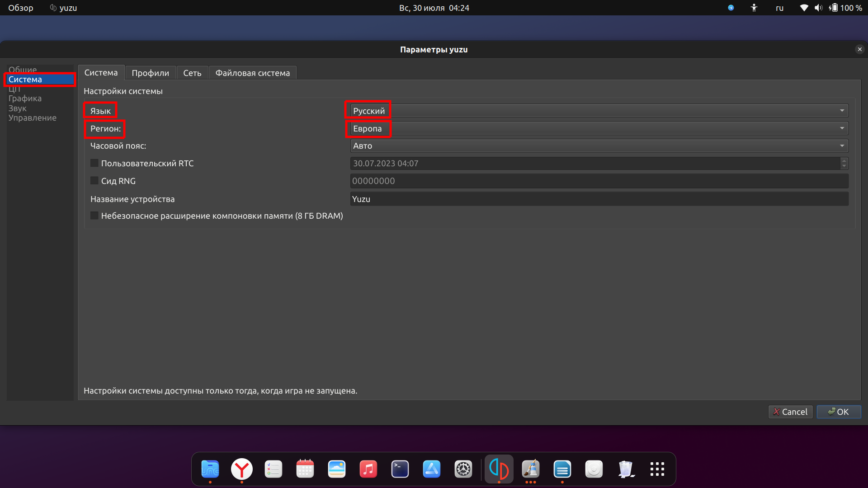Screen dimensions: 868x488
Task: Close the yuzu settings dialog
Action: pyautogui.click(x=860, y=49)
